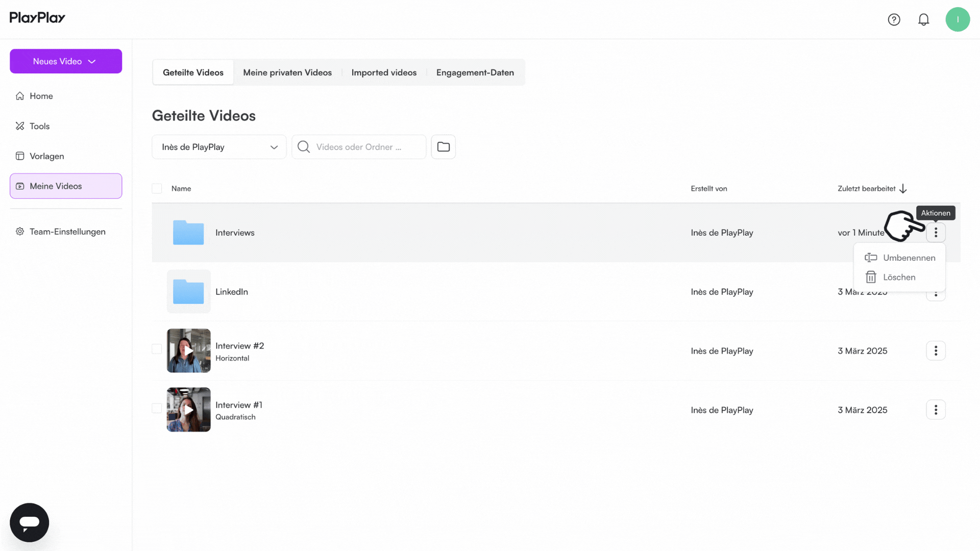Open the actions menu for Interview #2
980x551 pixels.
pos(936,351)
